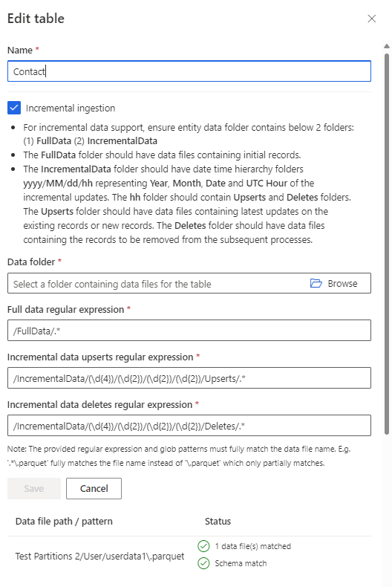Select the Data folder input field
Image resolution: width=392 pixels, height=587 pixels.
pos(189,283)
